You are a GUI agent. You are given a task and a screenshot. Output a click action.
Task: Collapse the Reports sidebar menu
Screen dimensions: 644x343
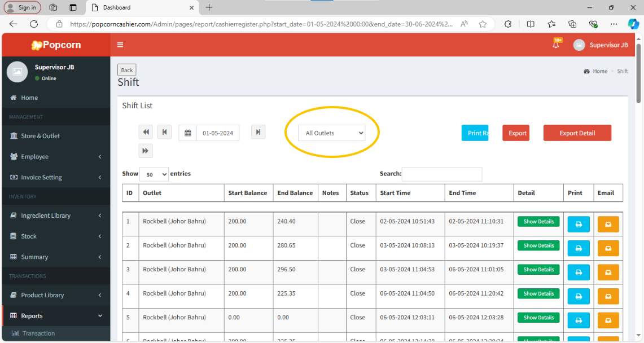56,315
